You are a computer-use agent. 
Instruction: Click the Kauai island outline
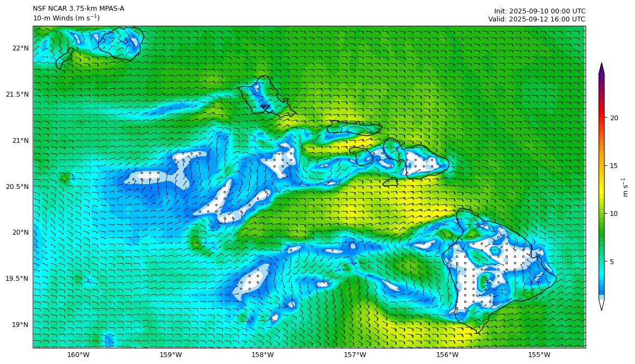pos(121,43)
